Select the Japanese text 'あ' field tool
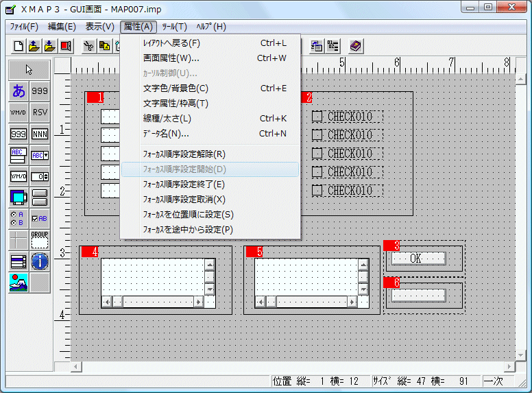The image size is (532, 393). click(x=19, y=91)
